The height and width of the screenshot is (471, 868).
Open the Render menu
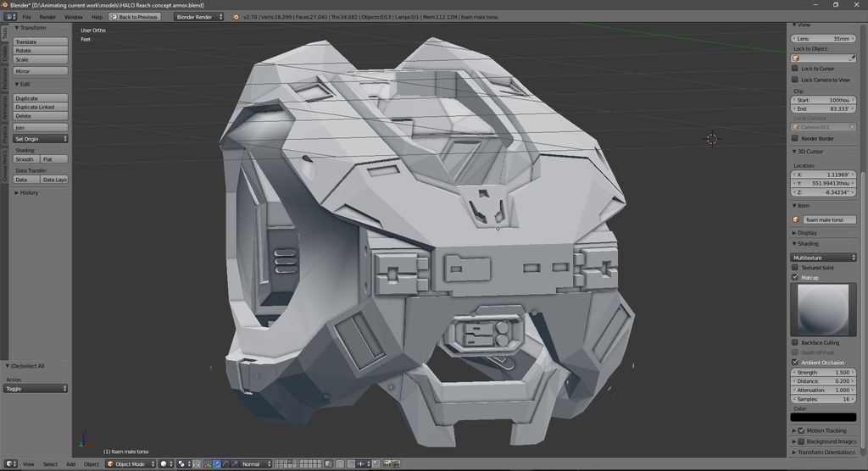[x=47, y=17]
